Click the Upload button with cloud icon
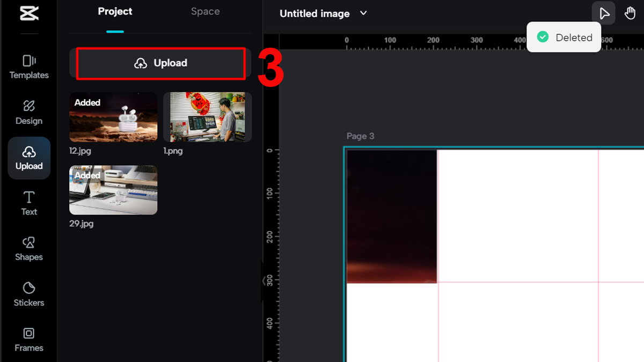Viewport: 644px width, 362px height. point(160,63)
